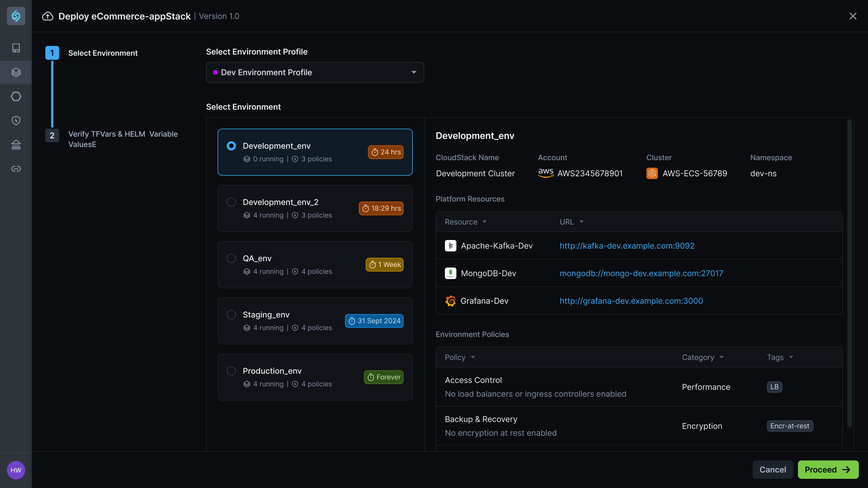Open the mongo-dev.example.com:27017 link
Viewport: 868px width, 488px height.
641,273
